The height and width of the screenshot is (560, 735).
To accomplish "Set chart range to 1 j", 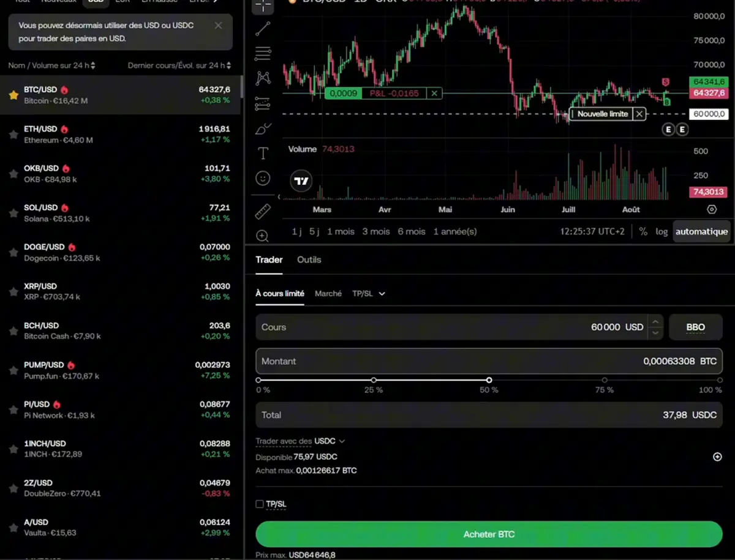I will point(297,231).
